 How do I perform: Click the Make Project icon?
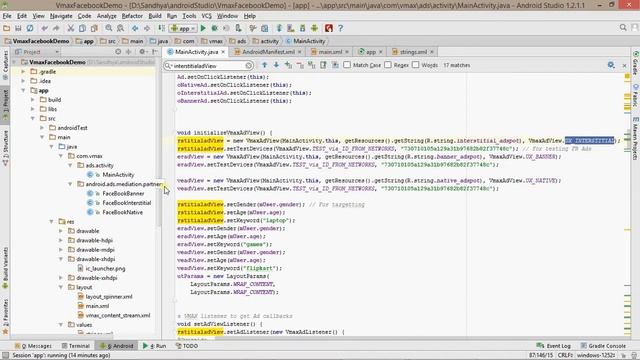(162, 28)
